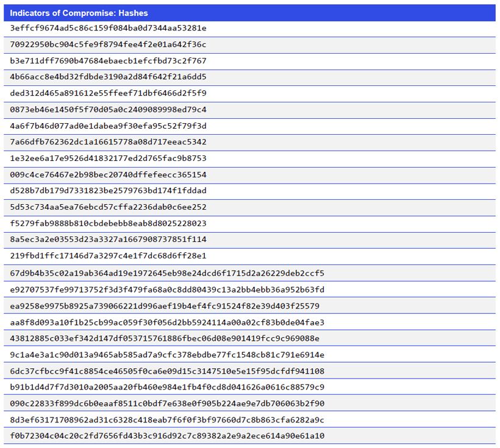Select the hash starting with 7a66dfb762
This screenshot has width=500, height=448.
108,142
